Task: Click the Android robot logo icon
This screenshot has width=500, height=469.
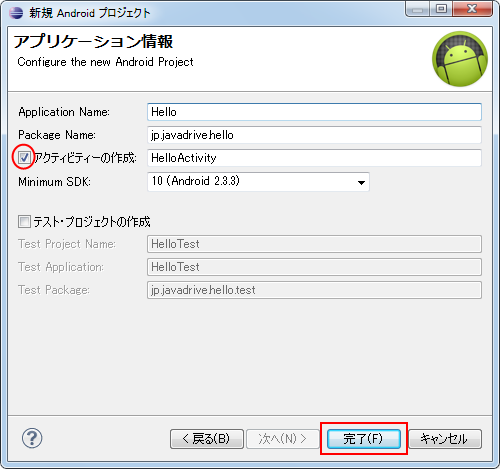Action: (460, 59)
